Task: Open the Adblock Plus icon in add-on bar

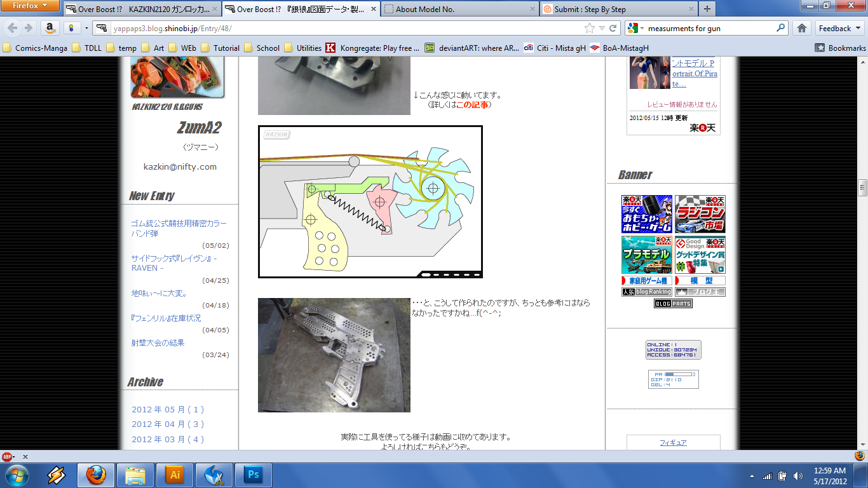Action: [8, 456]
